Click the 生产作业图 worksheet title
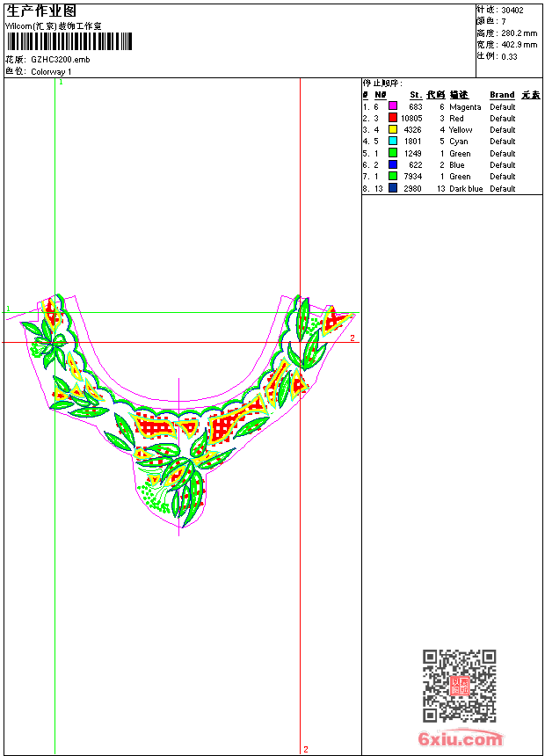 coord(41,11)
